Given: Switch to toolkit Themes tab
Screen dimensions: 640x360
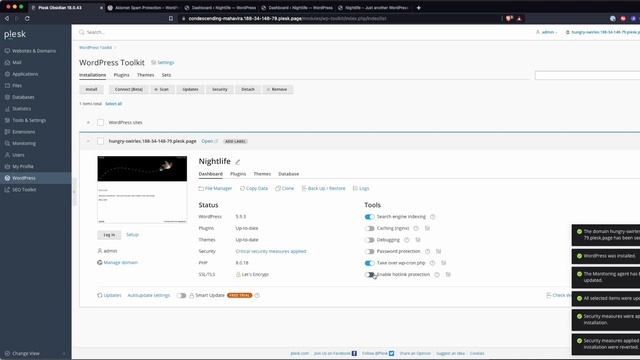Looking at the screenshot, I should click(x=145, y=75).
